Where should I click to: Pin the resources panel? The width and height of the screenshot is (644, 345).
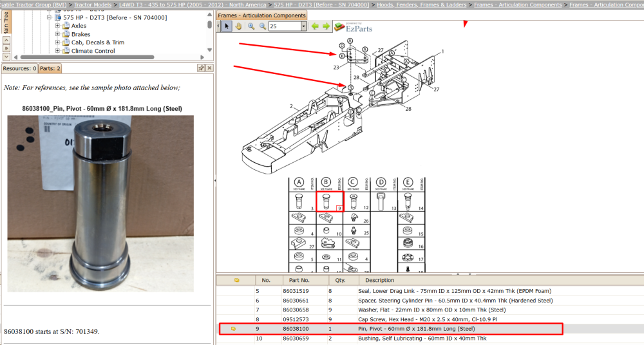click(x=201, y=68)
